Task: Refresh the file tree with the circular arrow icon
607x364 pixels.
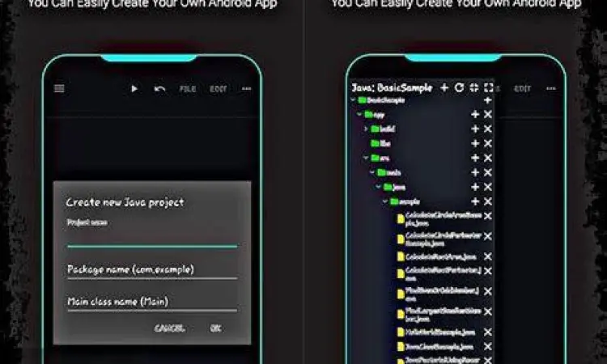Action: click(459, 87)
